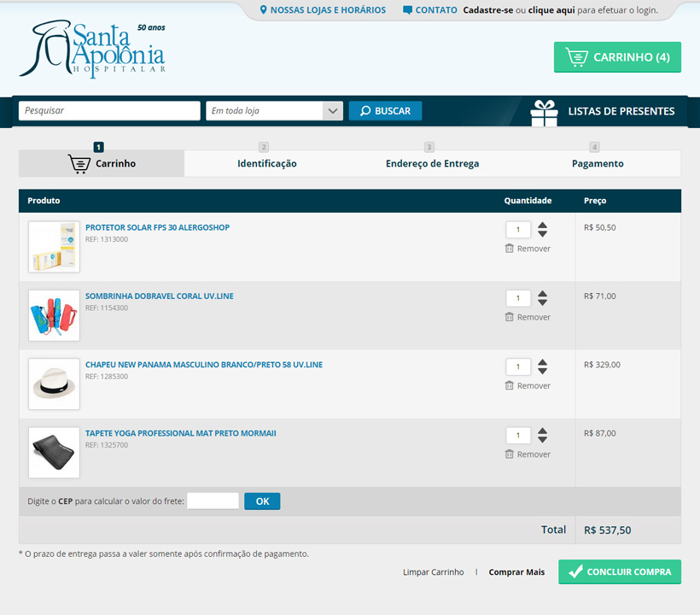Increase Protetor Solar quantity arrow

[x=542, y=225]
